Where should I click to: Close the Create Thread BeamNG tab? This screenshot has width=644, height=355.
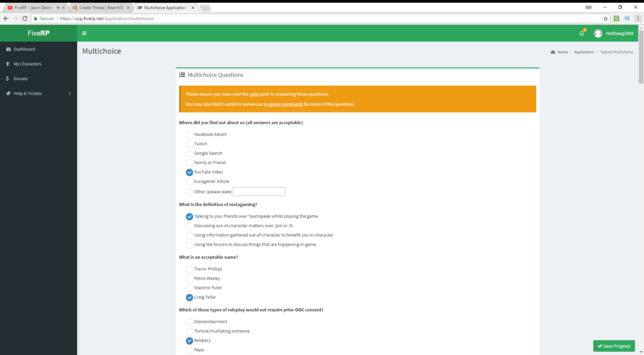coord(128,8)
